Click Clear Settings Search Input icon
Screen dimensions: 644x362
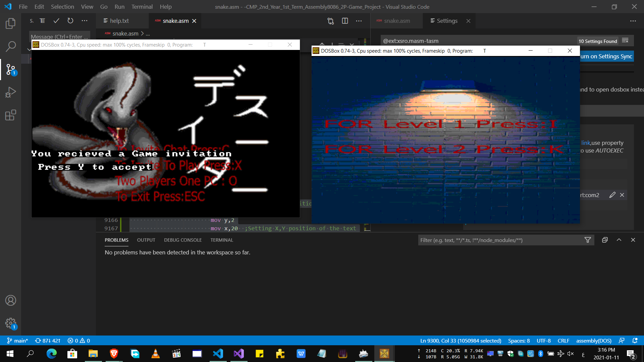point(625,41)
